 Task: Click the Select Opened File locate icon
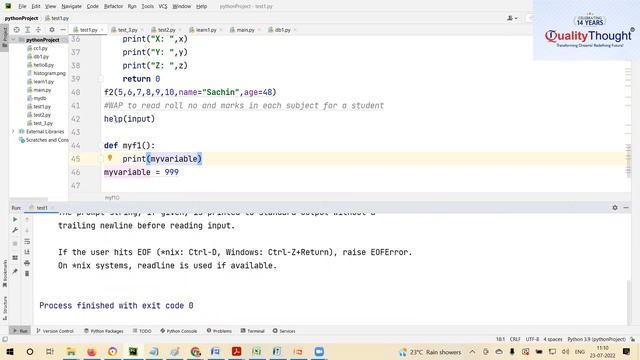tap(16, 30)
